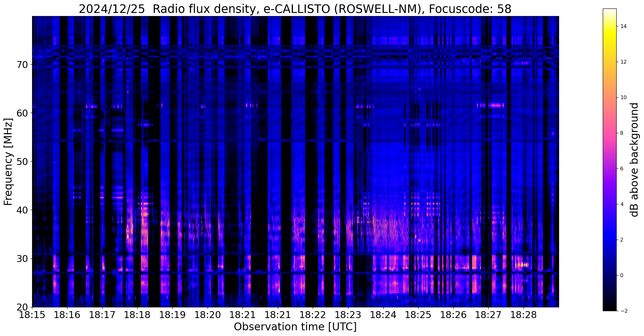Click the colorbar tick label 6
The width and height of the screenshot is (644, 336).
click(x=621, y=168)
